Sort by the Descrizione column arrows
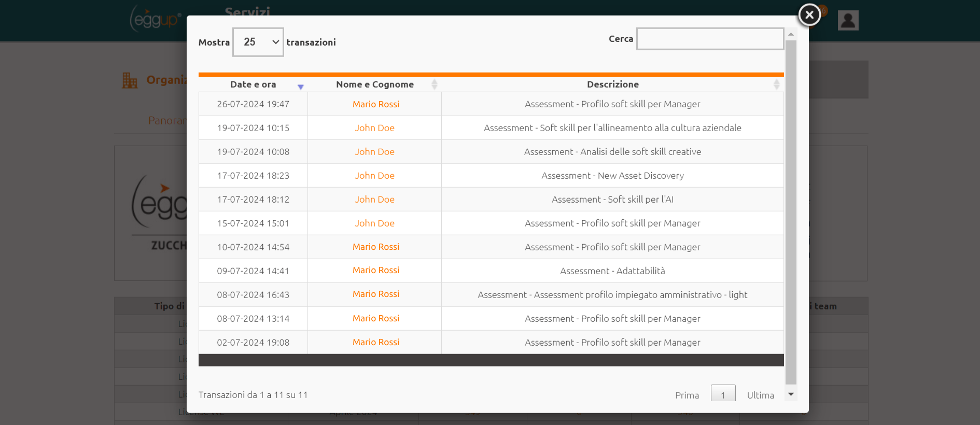 pos(776,84)
